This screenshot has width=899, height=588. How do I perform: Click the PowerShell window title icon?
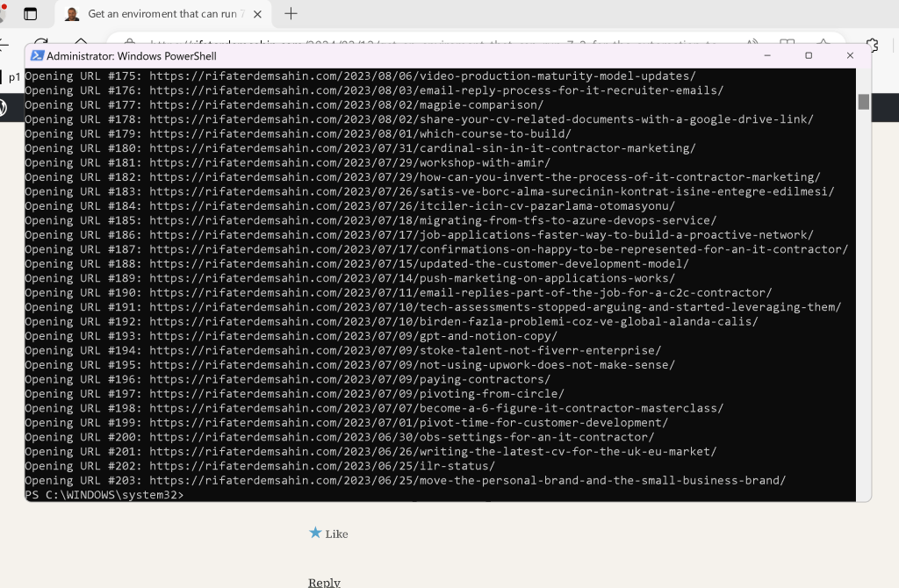tap(37, 55)
